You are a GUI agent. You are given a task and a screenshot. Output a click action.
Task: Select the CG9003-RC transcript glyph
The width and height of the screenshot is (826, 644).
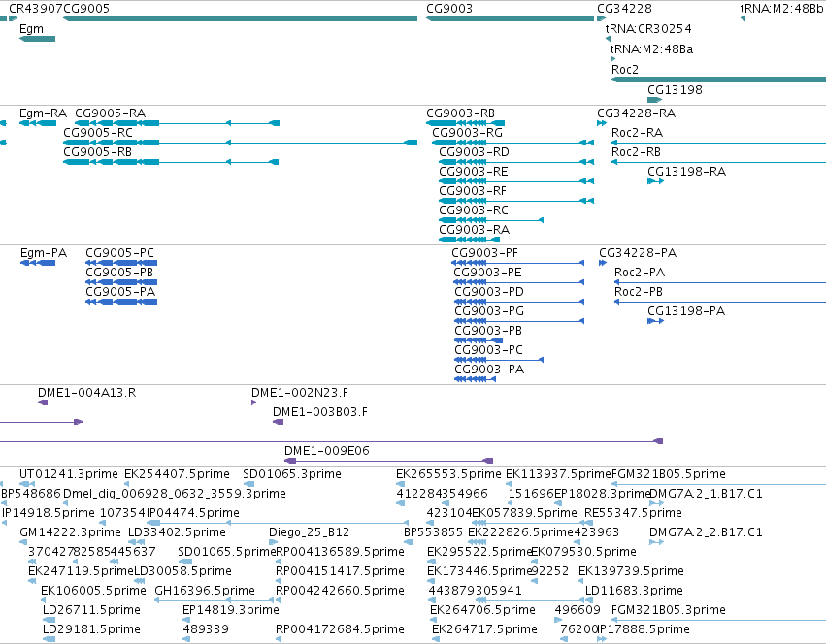[x=491, y=220]
